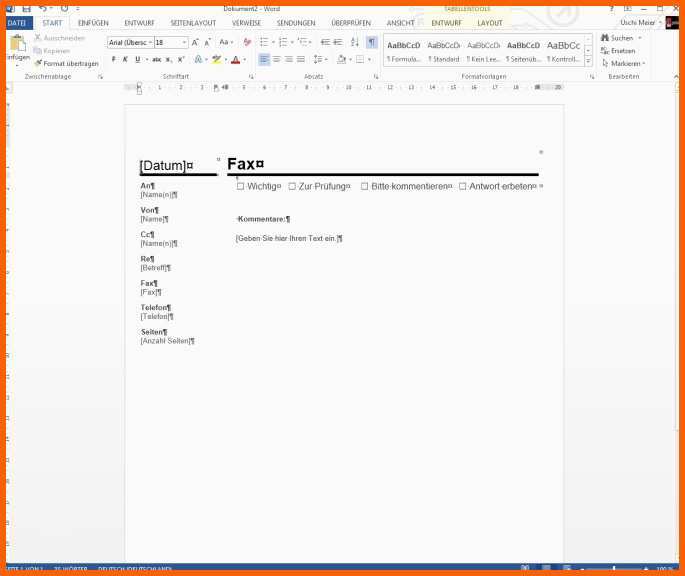Underline the selected text

(138, 59)
